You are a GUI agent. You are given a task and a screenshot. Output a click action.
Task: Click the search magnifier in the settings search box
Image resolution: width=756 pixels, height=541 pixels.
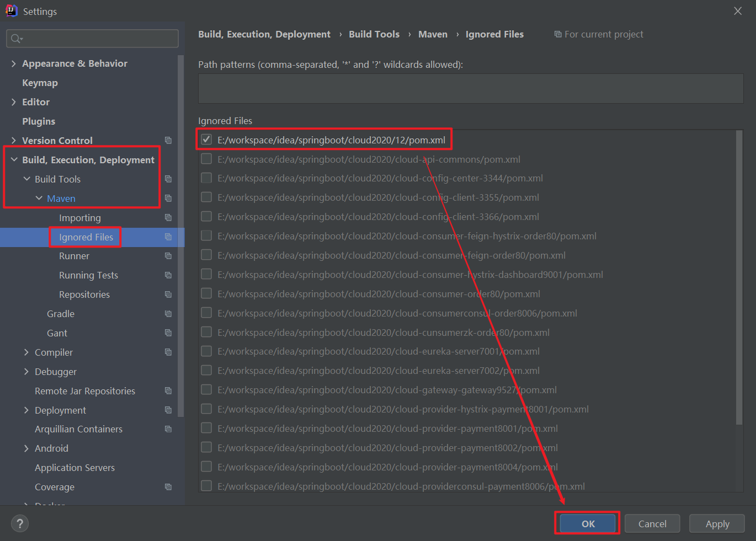[17, 39]
